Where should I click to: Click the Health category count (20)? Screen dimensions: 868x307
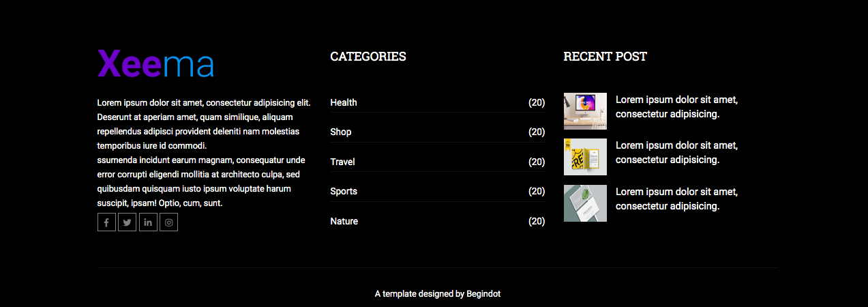coord(537,102)
